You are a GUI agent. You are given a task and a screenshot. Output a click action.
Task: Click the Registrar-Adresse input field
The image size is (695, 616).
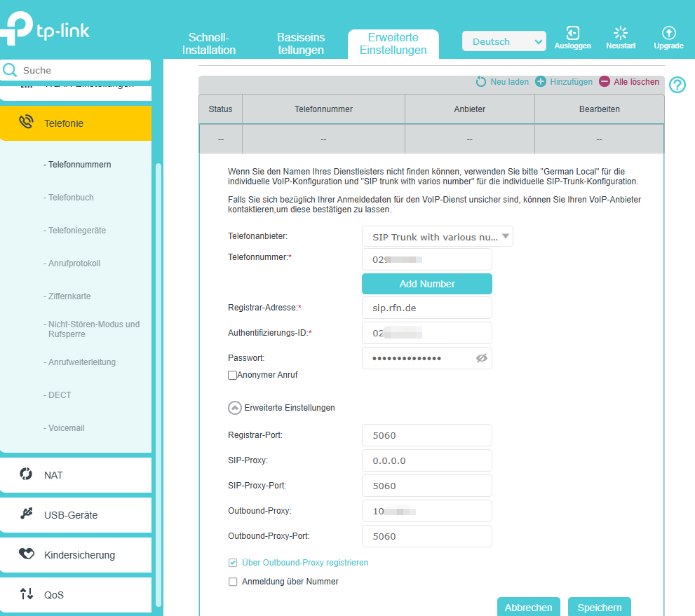[426, 308]
